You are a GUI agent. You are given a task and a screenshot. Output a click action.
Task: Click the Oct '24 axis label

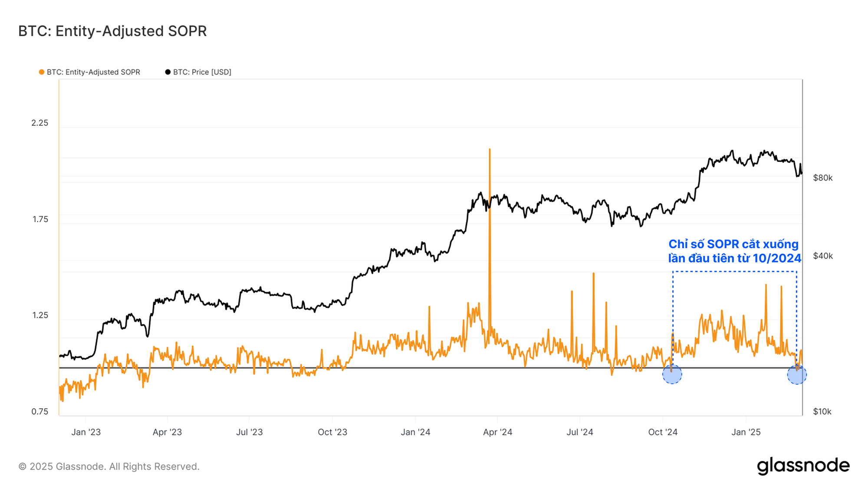click(663, 432)
